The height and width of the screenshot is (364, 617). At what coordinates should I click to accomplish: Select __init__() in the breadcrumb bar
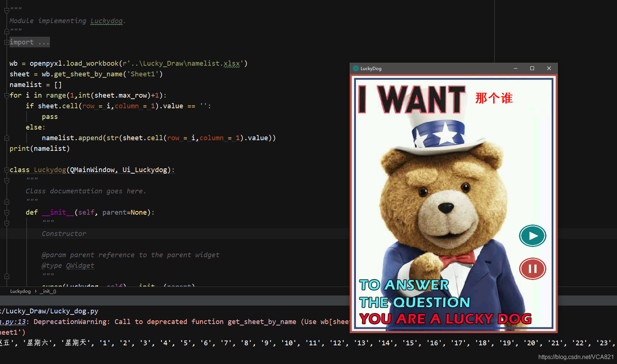pyautogui.click(x=48, y=291)
